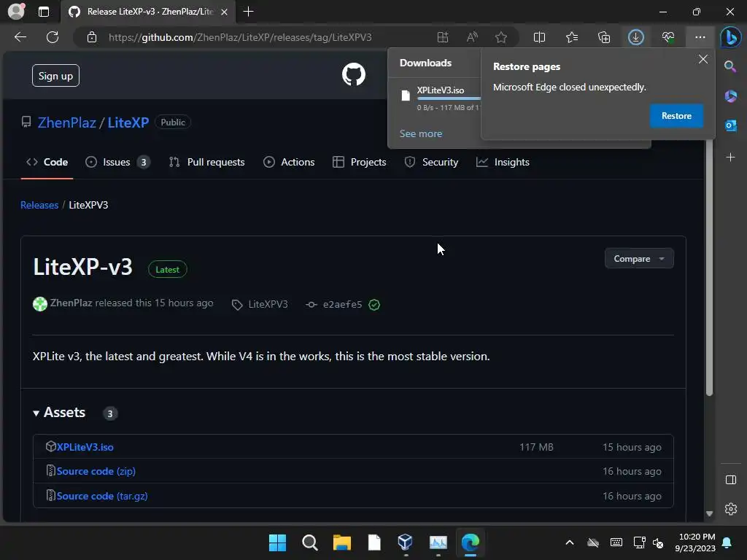747x560 pixels.
Task: Download Source code (zip)
Action: (96, 472)
